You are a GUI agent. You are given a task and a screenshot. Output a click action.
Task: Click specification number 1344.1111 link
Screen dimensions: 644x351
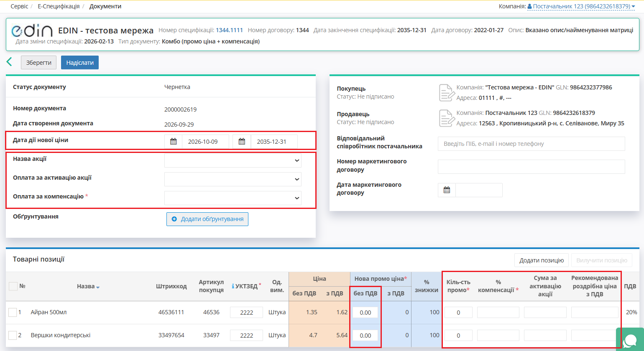[x=229, y=30]
